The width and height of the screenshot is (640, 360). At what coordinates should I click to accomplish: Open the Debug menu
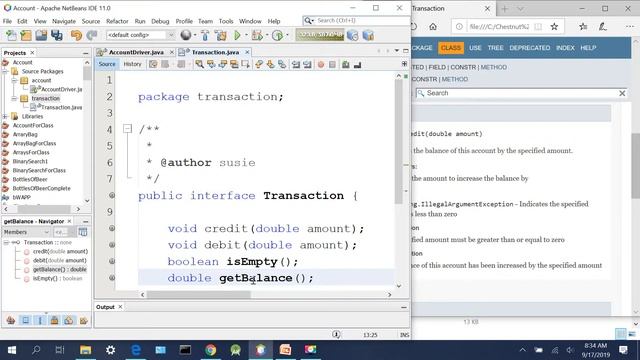click(x=160, y=21)
